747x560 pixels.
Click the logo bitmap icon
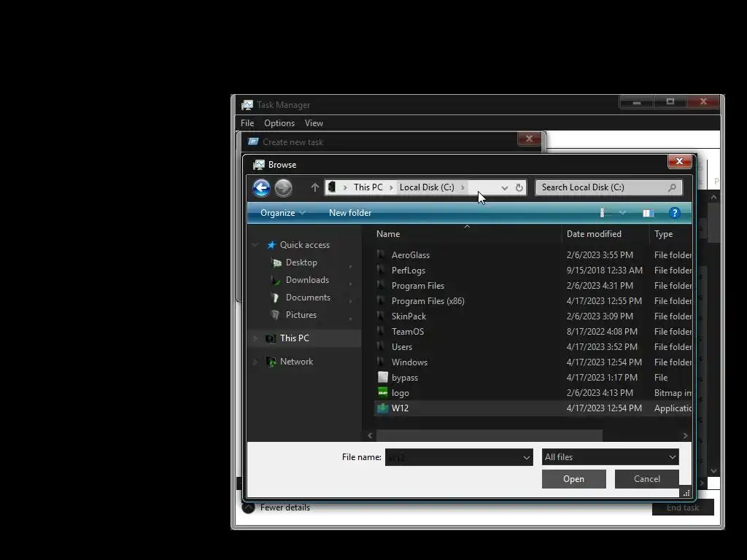pos(382,392)
